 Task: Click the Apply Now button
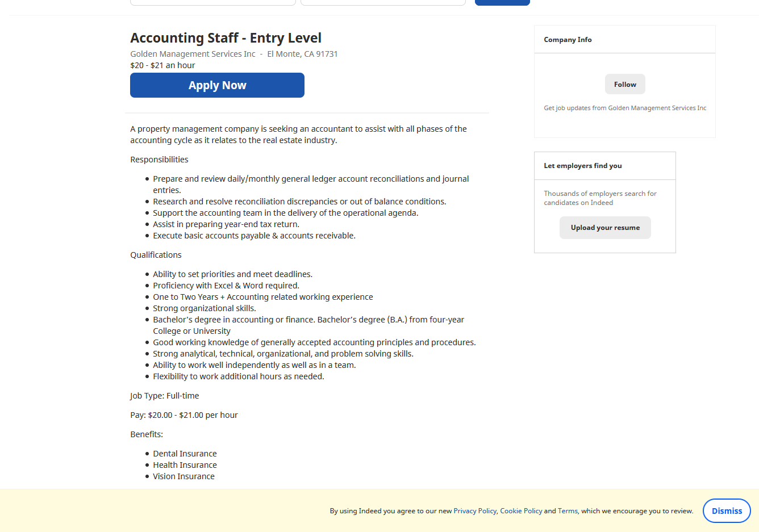coord(217,85)
